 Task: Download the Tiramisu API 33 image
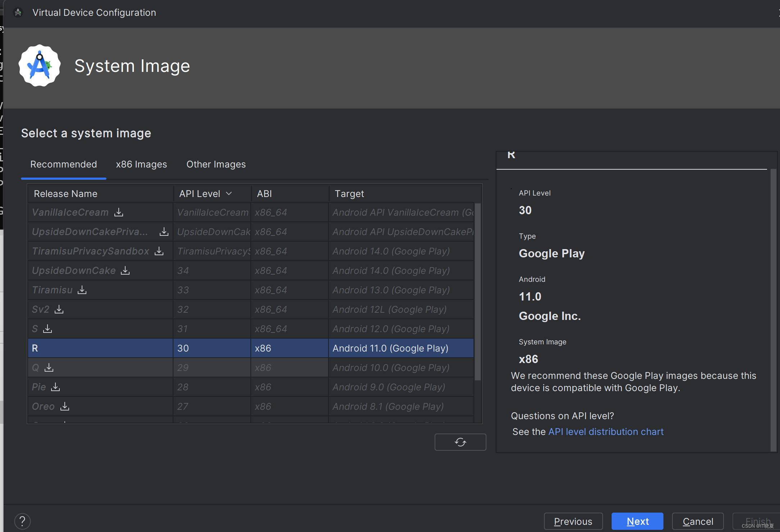82,290
